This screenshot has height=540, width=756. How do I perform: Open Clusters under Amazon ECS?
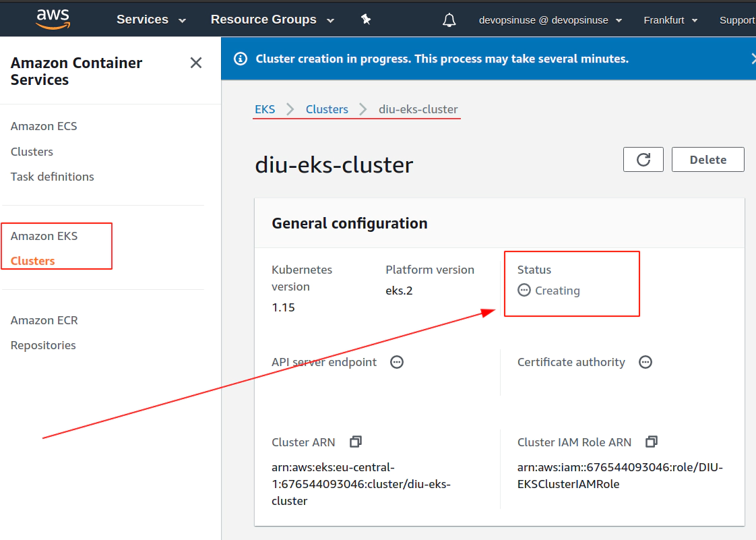(32, 152)
